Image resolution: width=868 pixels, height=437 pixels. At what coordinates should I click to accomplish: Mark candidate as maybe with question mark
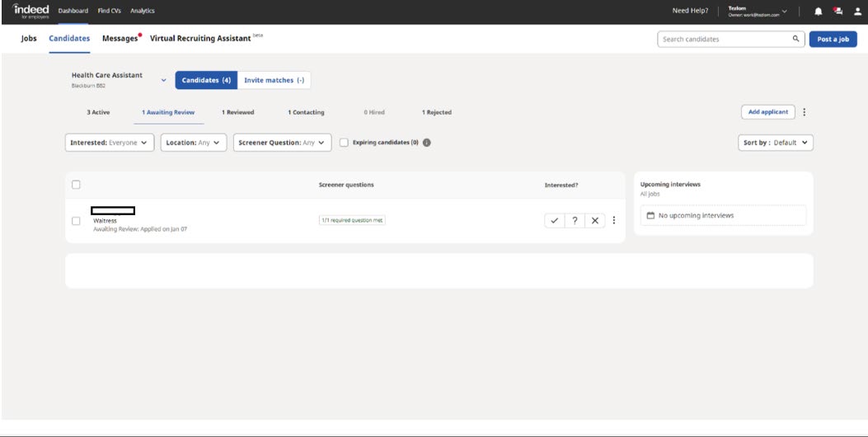(575, 221)
